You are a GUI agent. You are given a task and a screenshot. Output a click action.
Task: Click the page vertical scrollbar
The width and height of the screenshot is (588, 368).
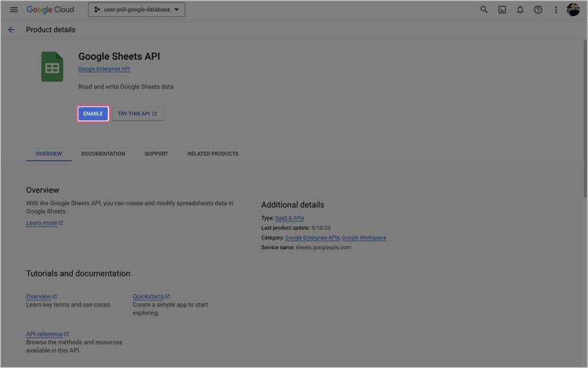[x=585, y=118]
